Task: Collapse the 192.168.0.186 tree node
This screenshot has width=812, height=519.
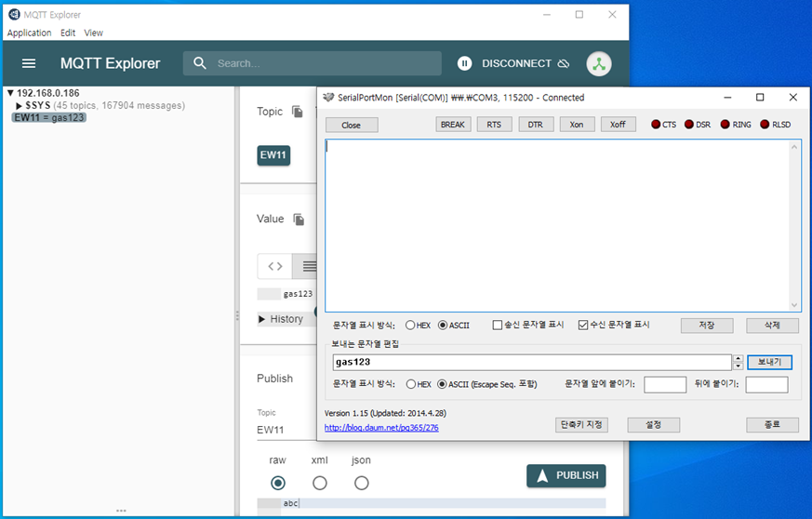Action: [x=10, y=93]
